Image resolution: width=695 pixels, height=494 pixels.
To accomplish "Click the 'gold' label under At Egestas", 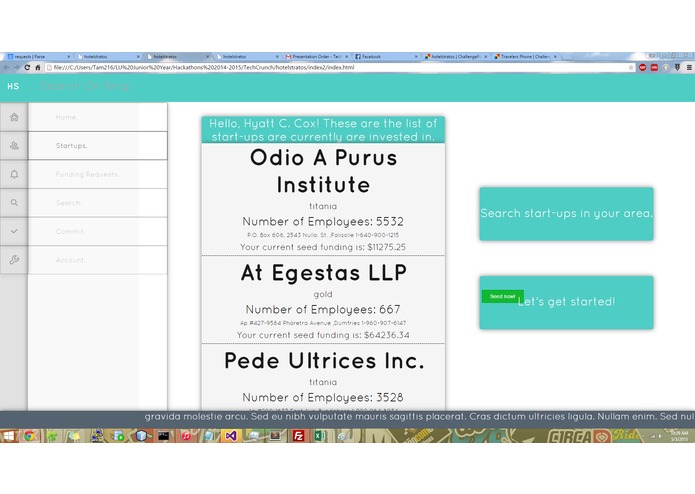I will pos(323,294).
